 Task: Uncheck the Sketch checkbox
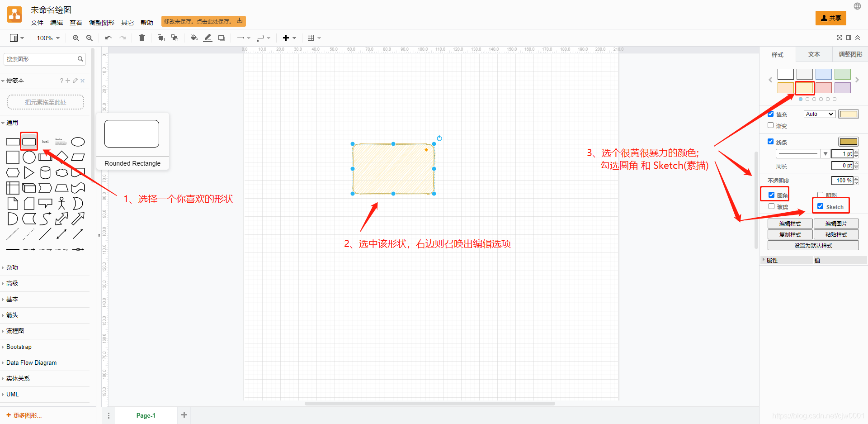coord(820,206)
